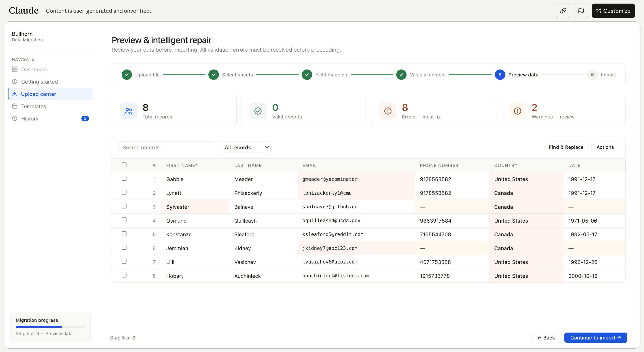
Task: Click the Phone Number column header
Action: [x=439, y=165]
